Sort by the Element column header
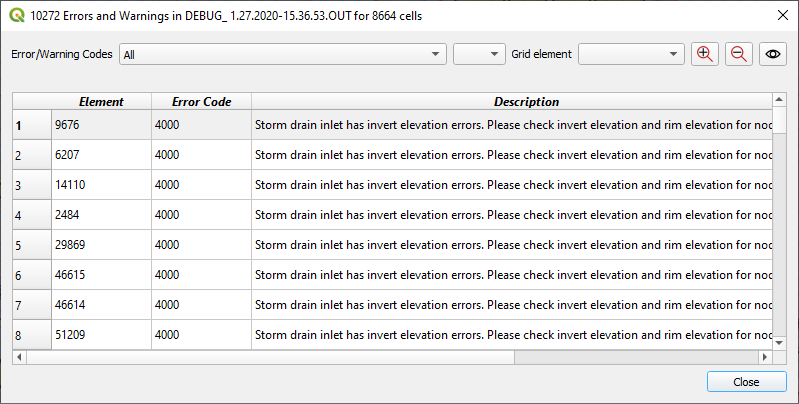799x404 pixels. point(101,101)
